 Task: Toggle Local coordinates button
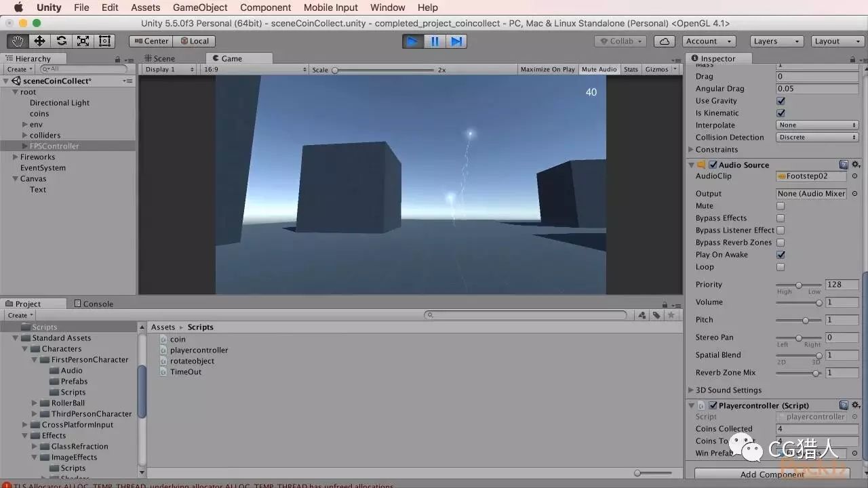point(195,41)
